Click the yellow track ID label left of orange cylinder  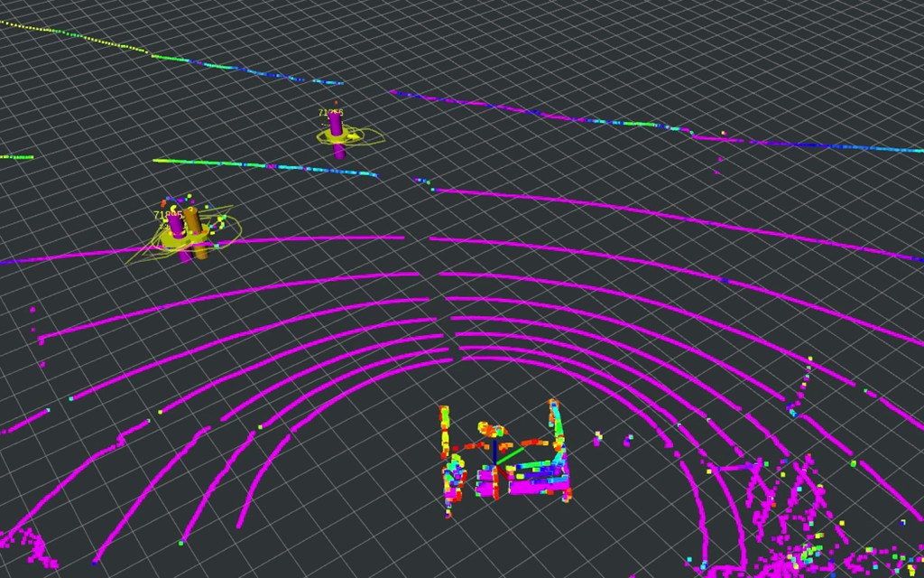pos(167,215)
